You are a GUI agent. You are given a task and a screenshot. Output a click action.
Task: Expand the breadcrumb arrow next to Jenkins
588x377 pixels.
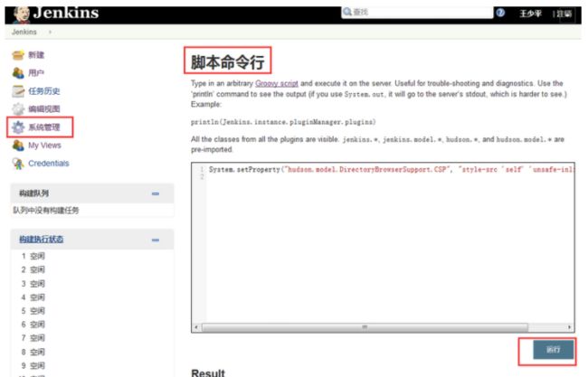[50, 33]
